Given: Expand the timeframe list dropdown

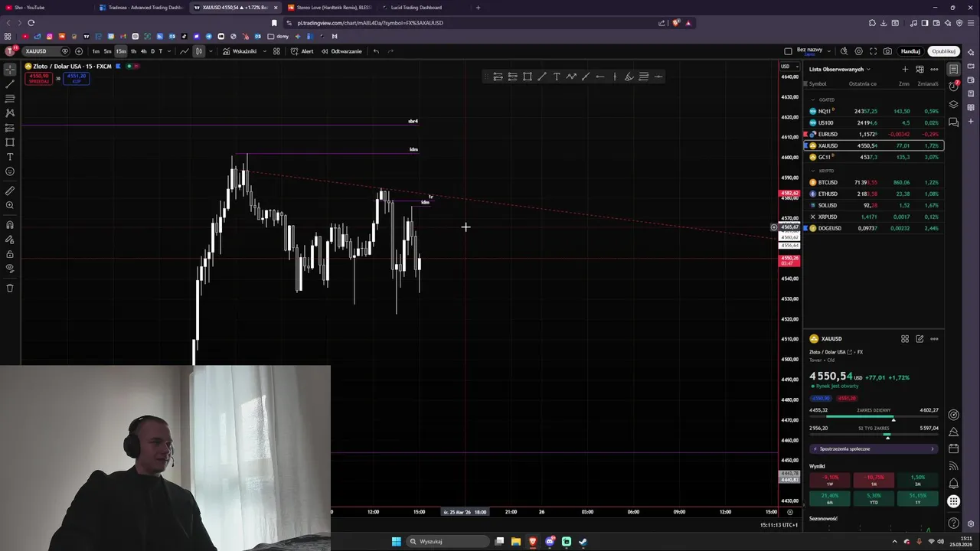Looking at the screenshot, I should [169, 51].
